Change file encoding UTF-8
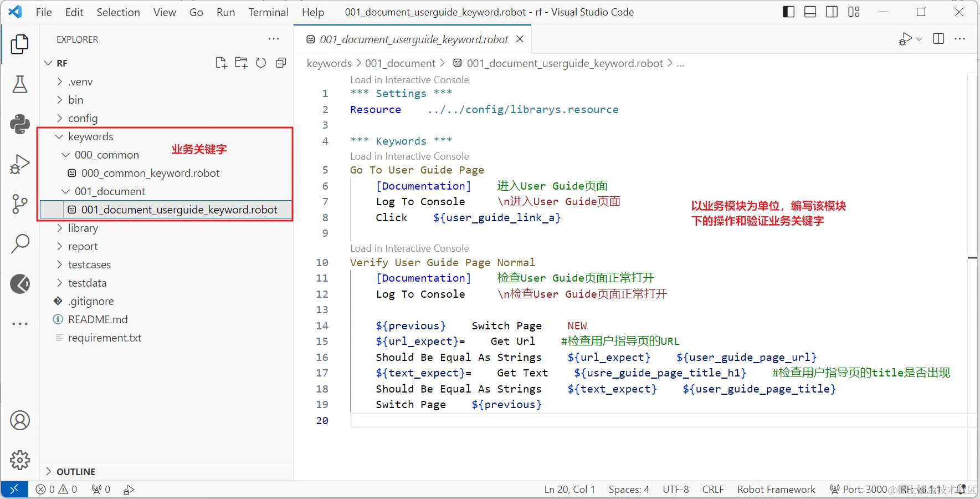 pos(676,490)
